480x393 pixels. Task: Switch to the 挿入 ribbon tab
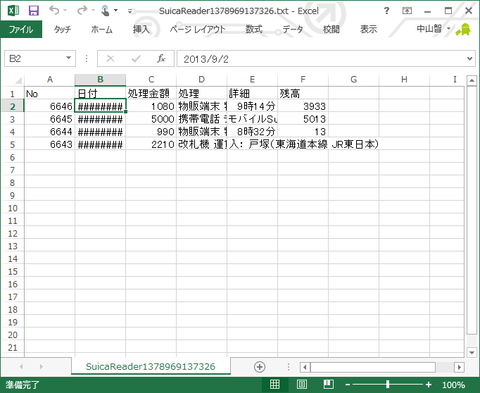coord(141,29)
